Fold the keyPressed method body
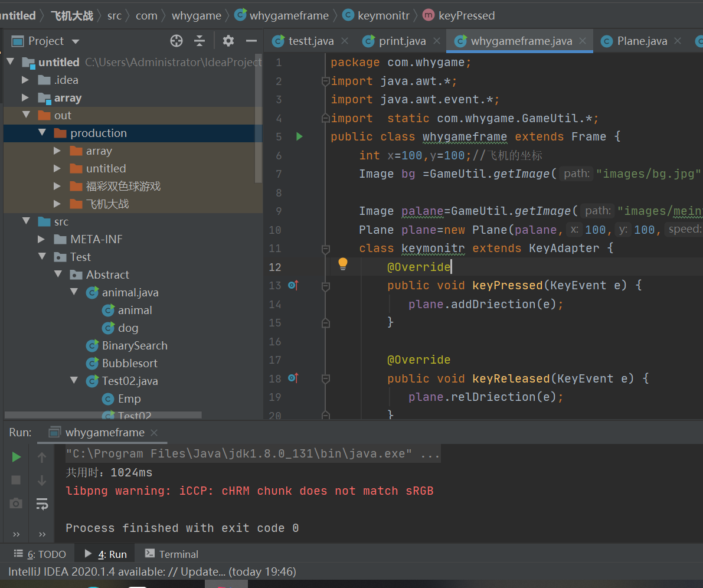Screen dimensions: 703x588 pyautogui.click(x=326, y=286)
